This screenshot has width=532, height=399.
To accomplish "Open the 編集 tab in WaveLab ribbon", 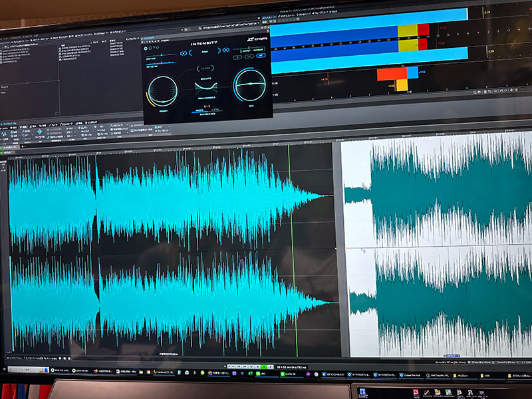I will click(24, 127).
